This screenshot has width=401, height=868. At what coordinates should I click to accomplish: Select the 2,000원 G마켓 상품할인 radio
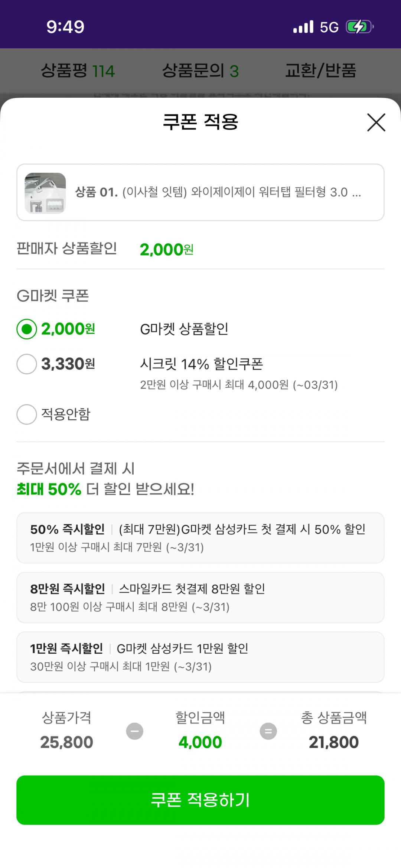(27, 329)
